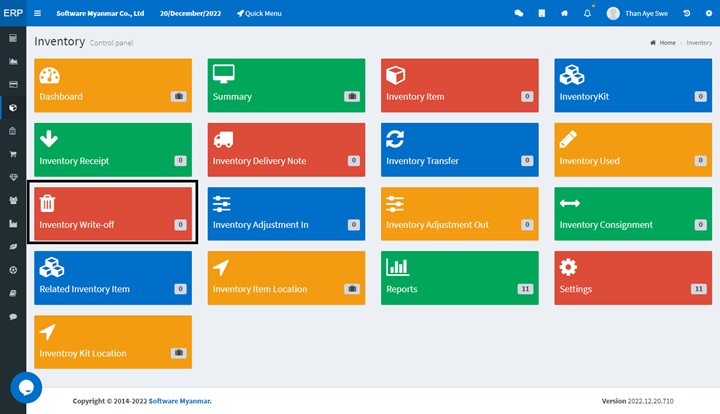Click the Version 2022.12.20.710 text
Screen dimensions: 720x414
click(637, 401)
